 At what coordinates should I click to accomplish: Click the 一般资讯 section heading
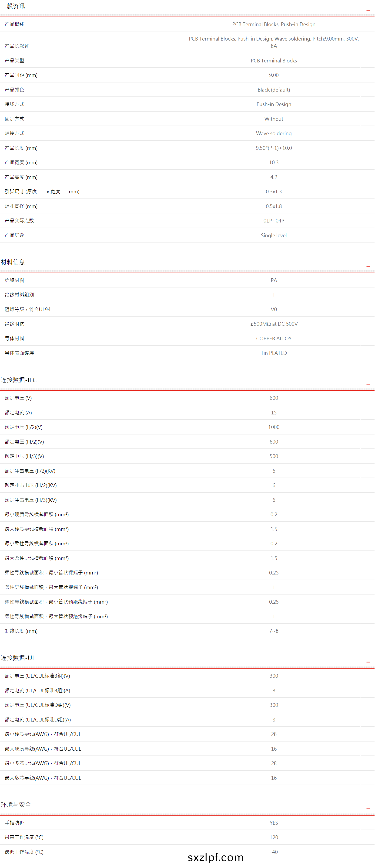click(x=13, y=6)
